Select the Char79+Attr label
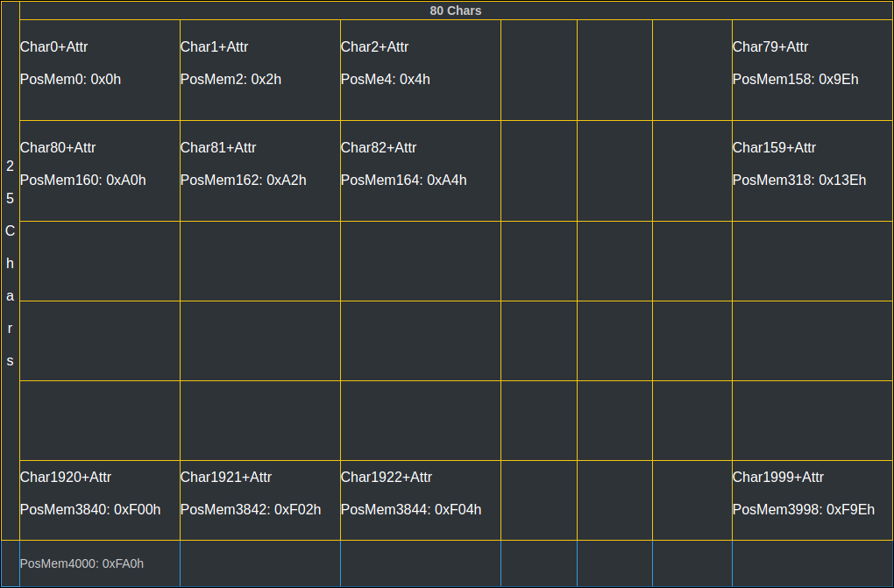The image size is (894, 588). click(x=770, y=47)
